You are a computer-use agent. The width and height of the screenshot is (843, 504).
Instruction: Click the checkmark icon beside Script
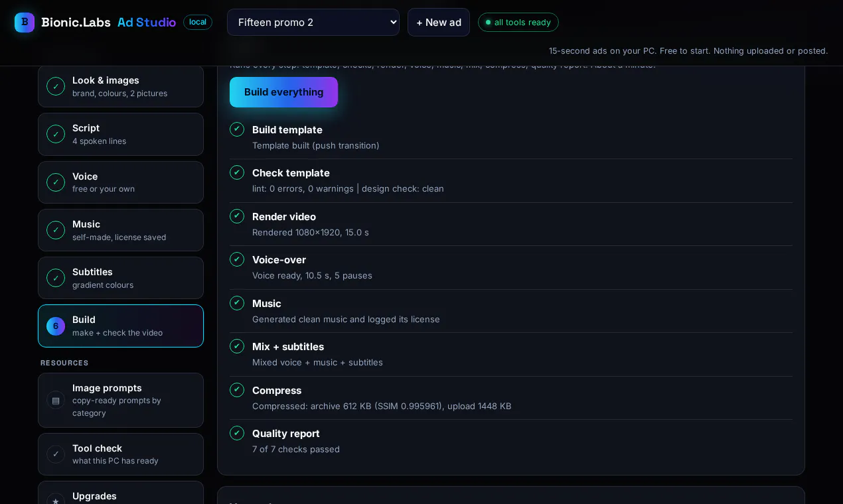(x=56, y=134)
